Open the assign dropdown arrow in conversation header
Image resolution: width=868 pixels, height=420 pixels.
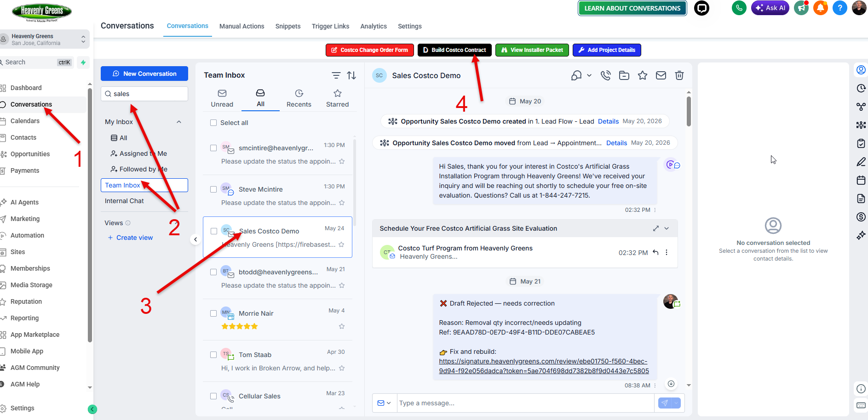(589, 75)
